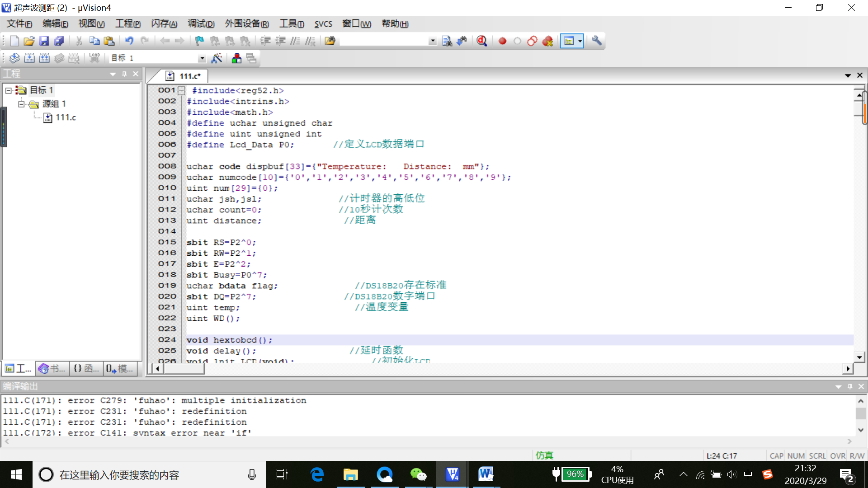Open project panel options dropdown arrow

[113, 74]
